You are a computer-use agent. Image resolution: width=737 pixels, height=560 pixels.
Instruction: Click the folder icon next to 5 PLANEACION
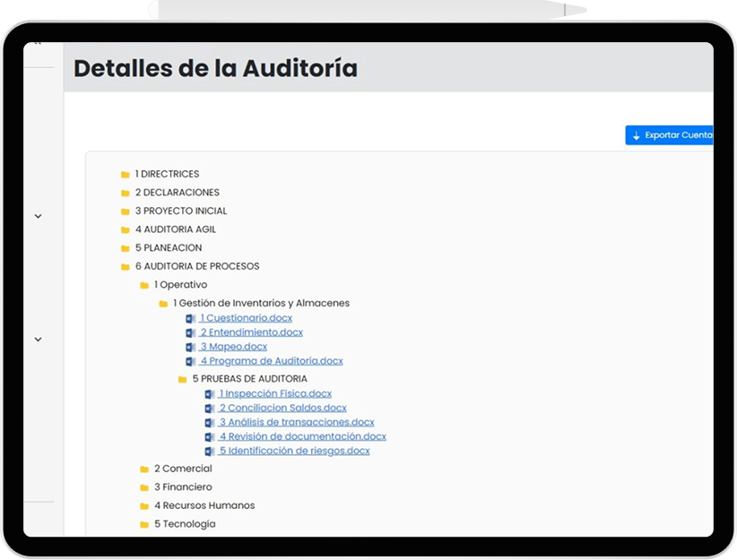point(126,248)
